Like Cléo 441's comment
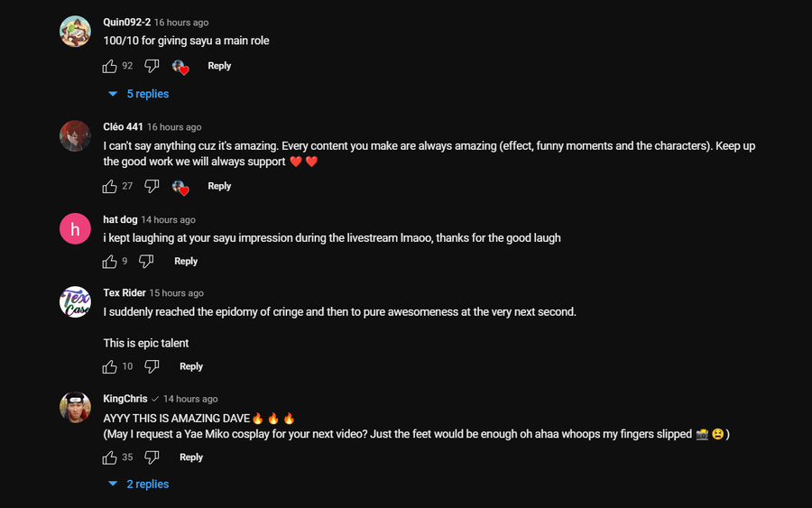The image size is (812, 508). (x=110, y=186)
